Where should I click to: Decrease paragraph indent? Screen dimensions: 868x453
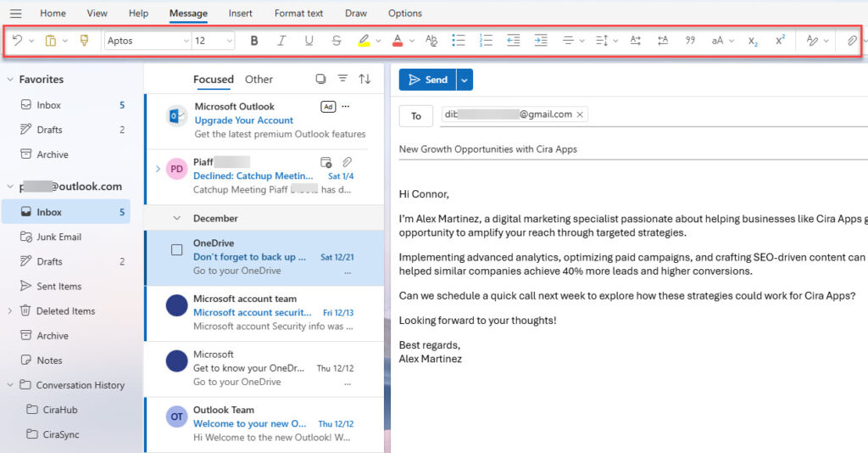(513, 40)
